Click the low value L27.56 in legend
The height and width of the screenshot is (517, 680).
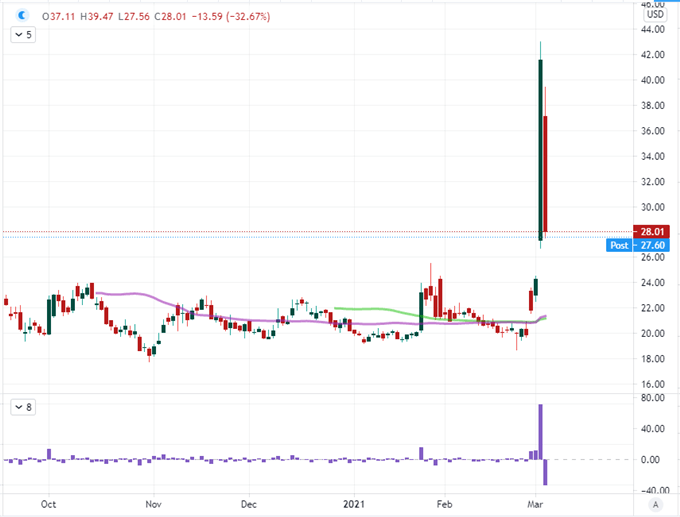(134, 17)
